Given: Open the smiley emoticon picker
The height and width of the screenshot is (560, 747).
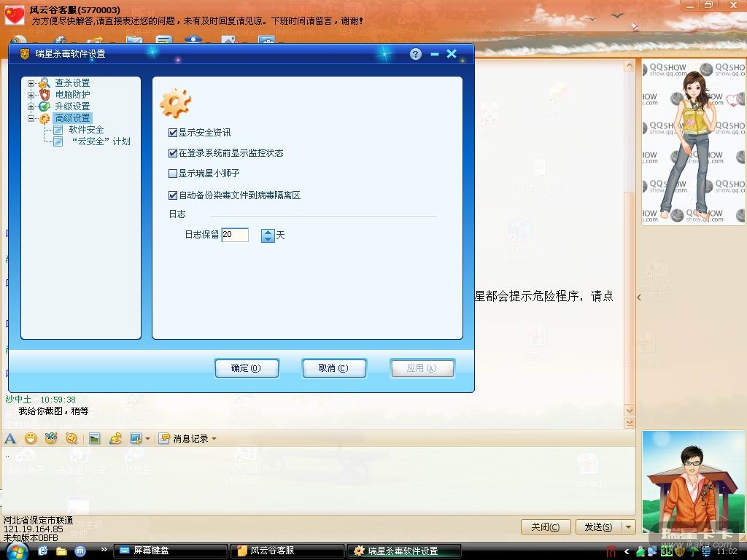Looking at the screenshot, I should coord(31,438).
